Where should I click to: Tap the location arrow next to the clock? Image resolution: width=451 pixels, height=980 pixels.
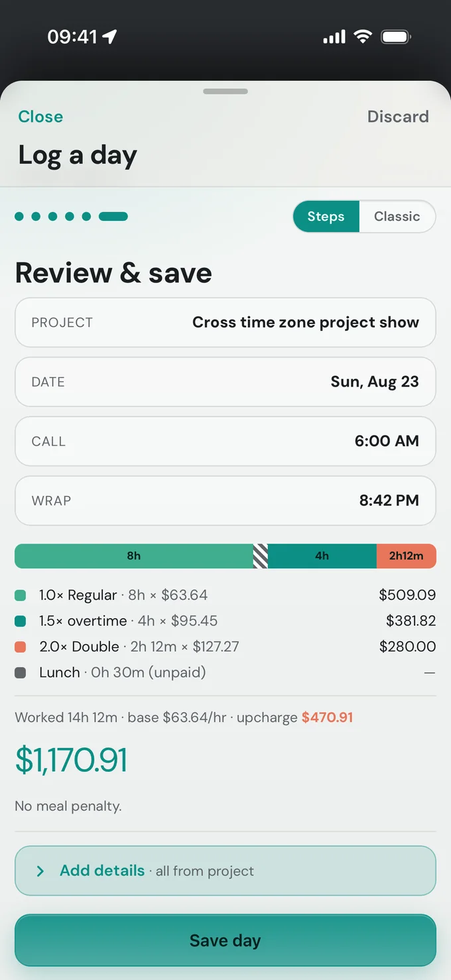[x=109, y=36]
